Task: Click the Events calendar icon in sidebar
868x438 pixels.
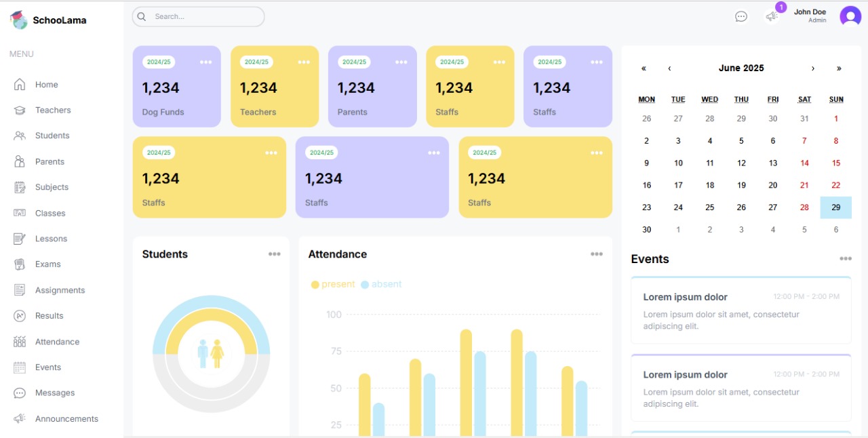Action: (x=20, y=367)
